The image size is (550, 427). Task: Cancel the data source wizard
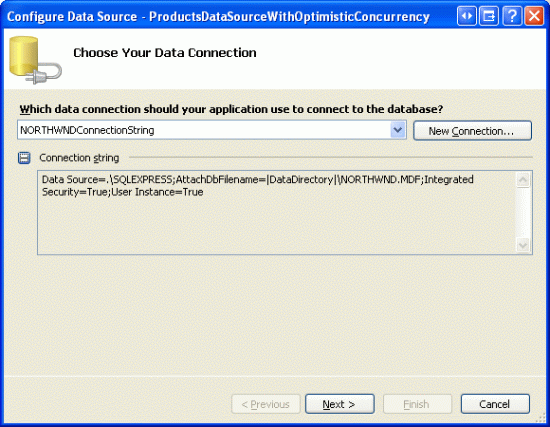click(x=495, y=404)
